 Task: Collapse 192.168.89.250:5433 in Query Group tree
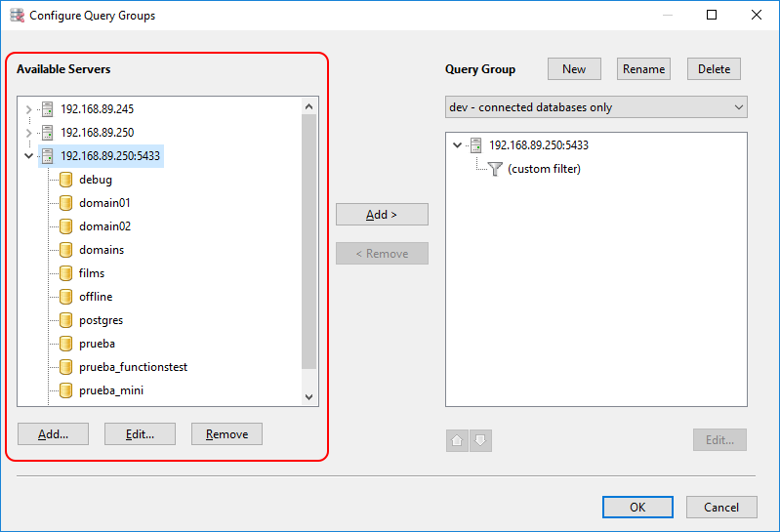[457, 145]
